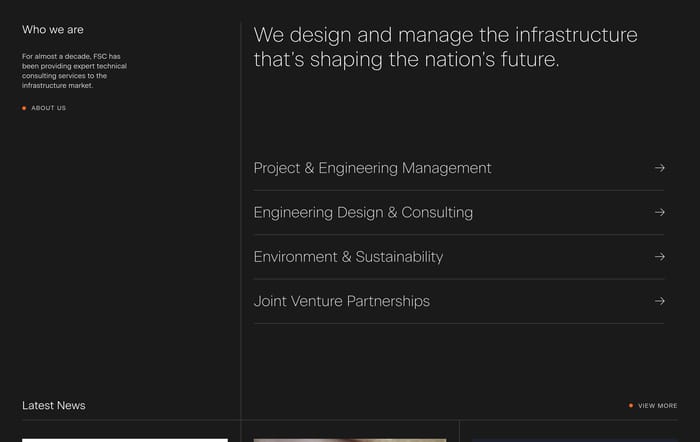Visit Joint Venture Partnerships page
Viewport: 700px width, 442px height.
click(x=341, y=300)
